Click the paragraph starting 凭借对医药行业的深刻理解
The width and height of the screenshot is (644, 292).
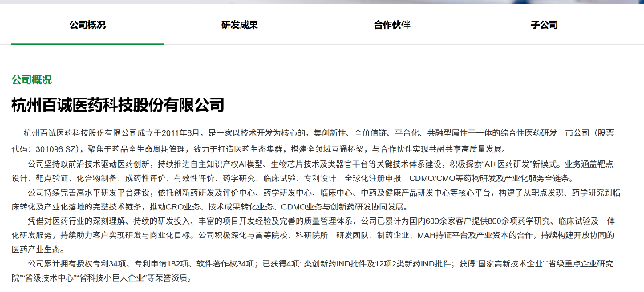(314, 235)
